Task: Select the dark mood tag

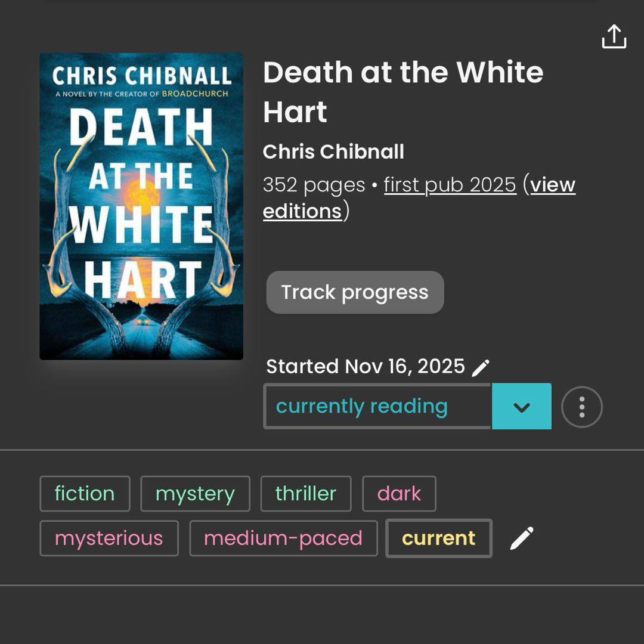Action: 399,494
